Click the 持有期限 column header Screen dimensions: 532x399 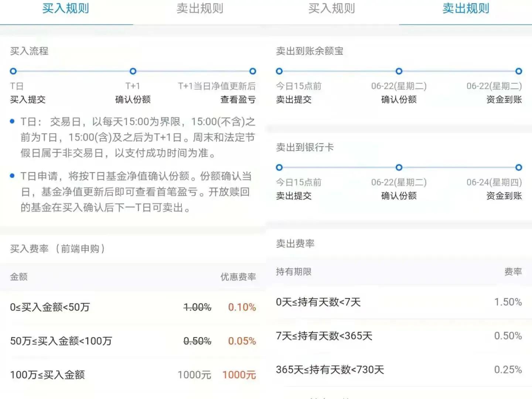293,272
